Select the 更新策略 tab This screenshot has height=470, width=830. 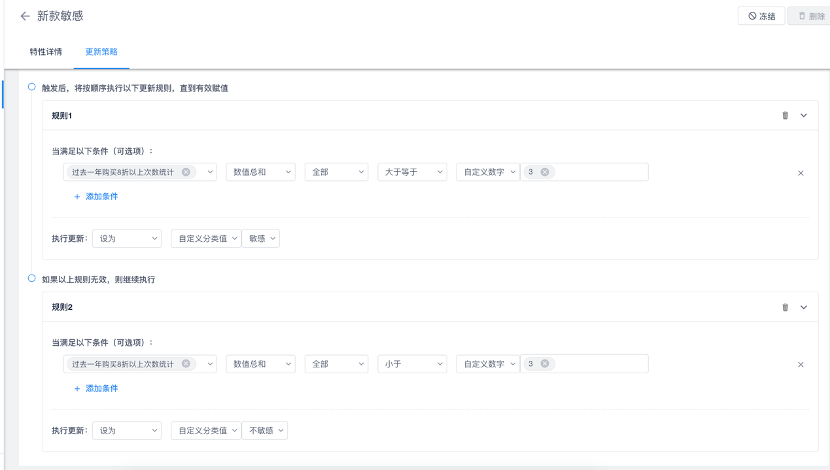[x=101, y=51]
